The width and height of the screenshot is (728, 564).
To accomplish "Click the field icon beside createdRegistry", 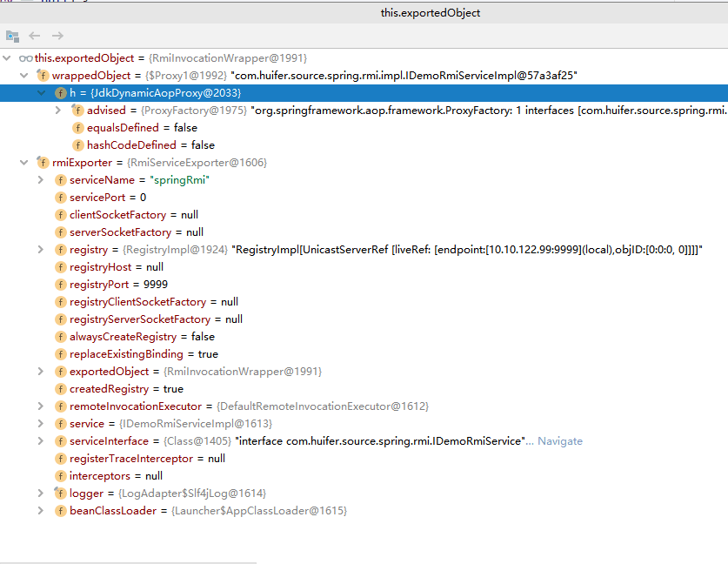I will [x=60, y=389].
